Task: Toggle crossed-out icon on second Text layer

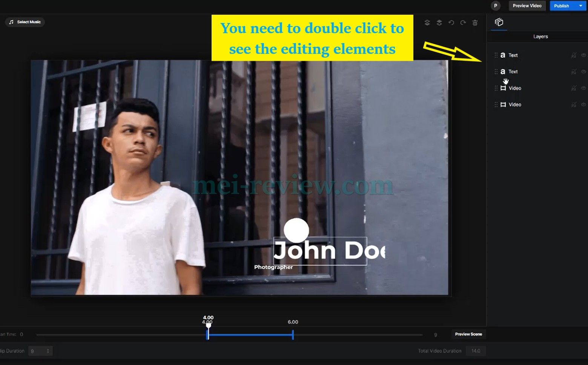Action: click(574, 72)
